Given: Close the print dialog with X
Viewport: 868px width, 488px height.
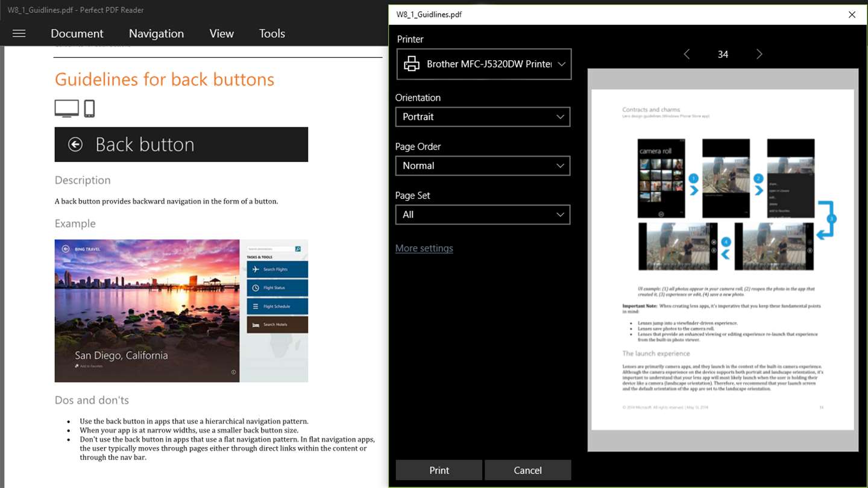Looking at the screenshot, I should pos(852,14).
